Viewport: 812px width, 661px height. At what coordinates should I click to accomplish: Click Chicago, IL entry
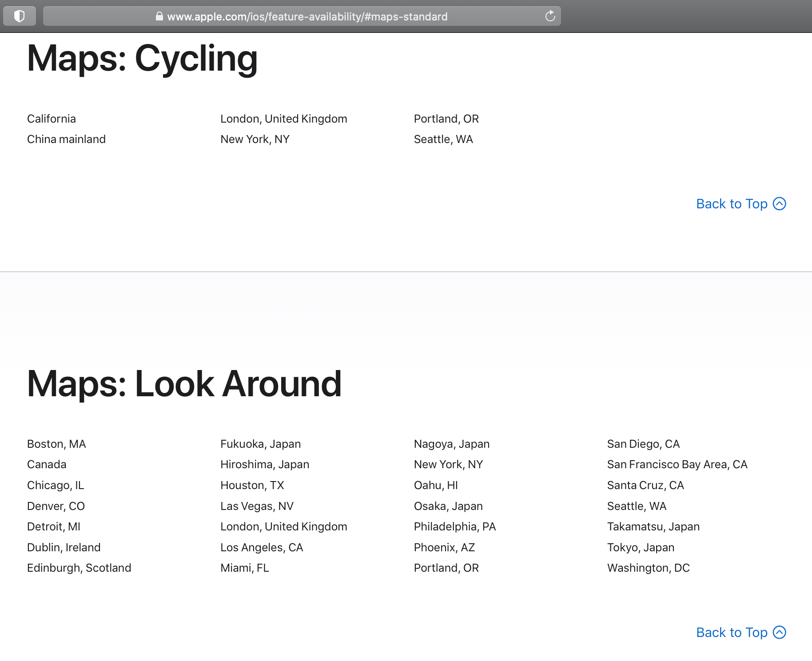click(56, 486)
